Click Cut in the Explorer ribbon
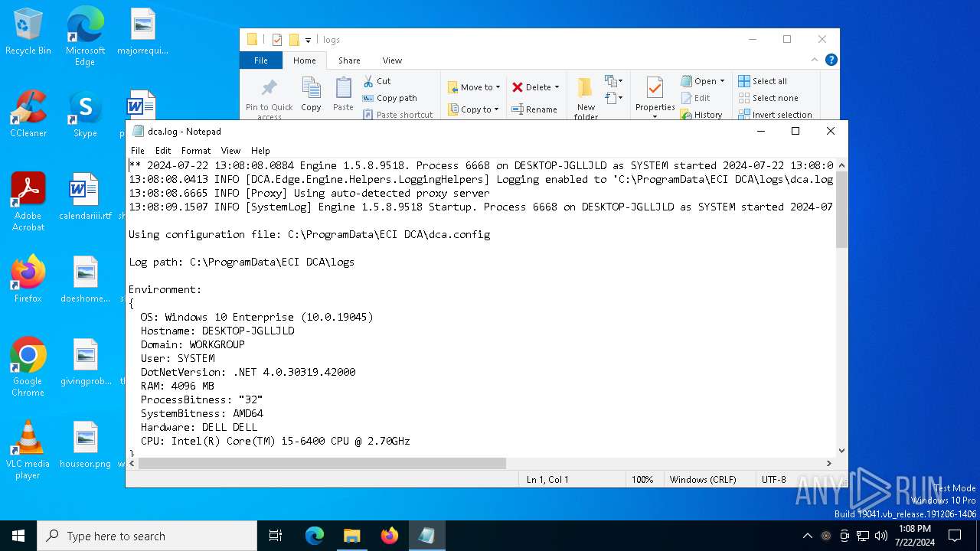This screenshot has width=980, height=551. point(377,81)
